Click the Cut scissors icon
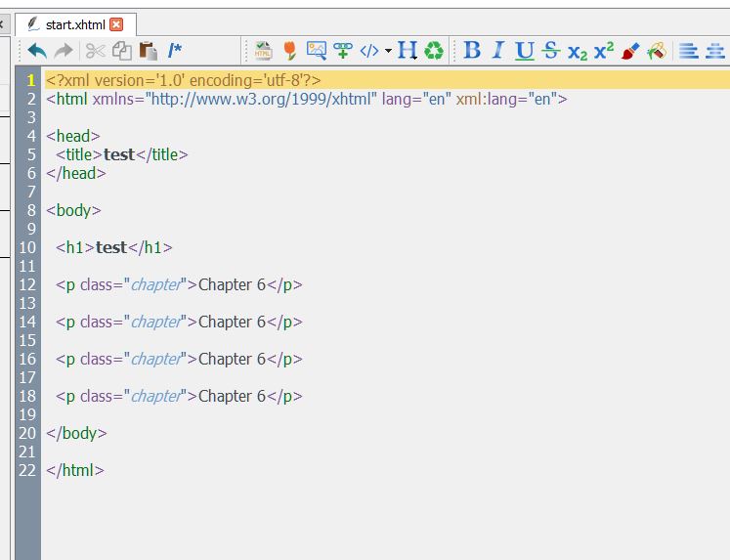Image resolution: width=730 pixels, height=560 pixels. (x=96, y=50)
